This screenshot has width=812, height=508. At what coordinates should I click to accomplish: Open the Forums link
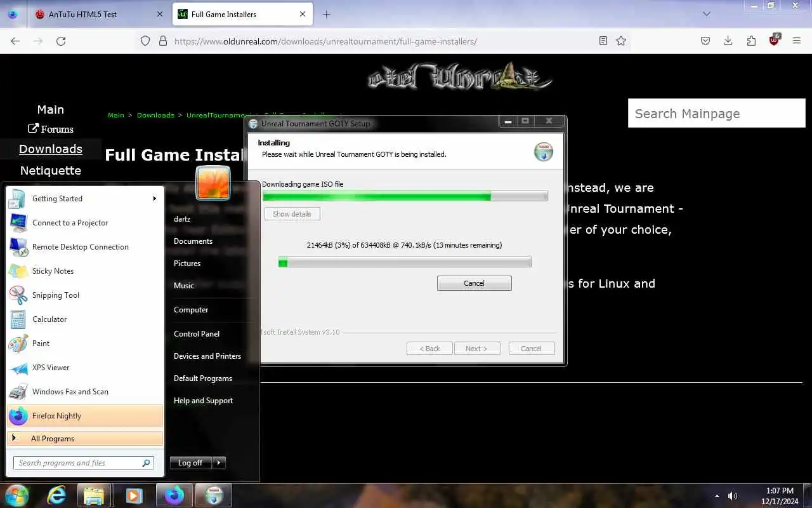point(51,129)
